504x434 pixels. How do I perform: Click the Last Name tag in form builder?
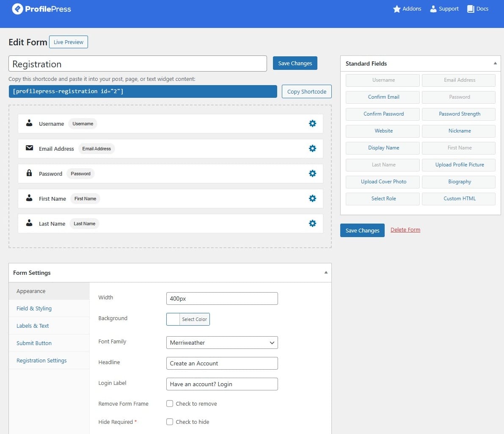click(x=84, y=224)
